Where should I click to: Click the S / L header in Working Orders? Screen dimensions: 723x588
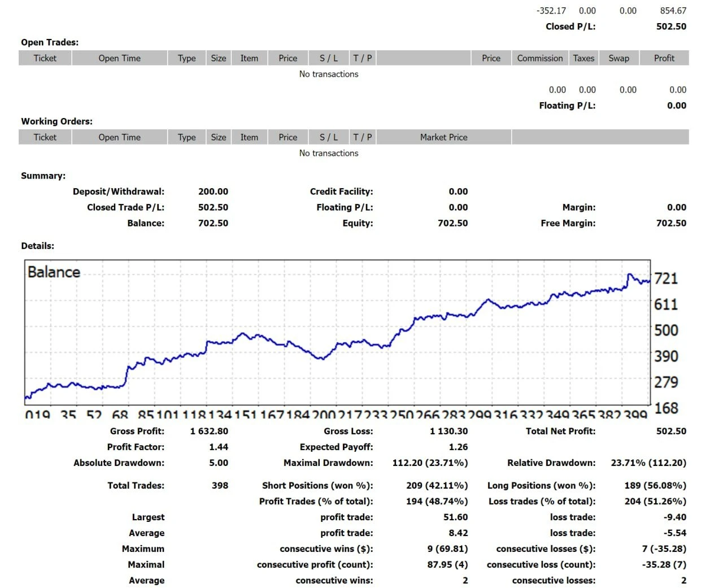(x=328, y=137)
